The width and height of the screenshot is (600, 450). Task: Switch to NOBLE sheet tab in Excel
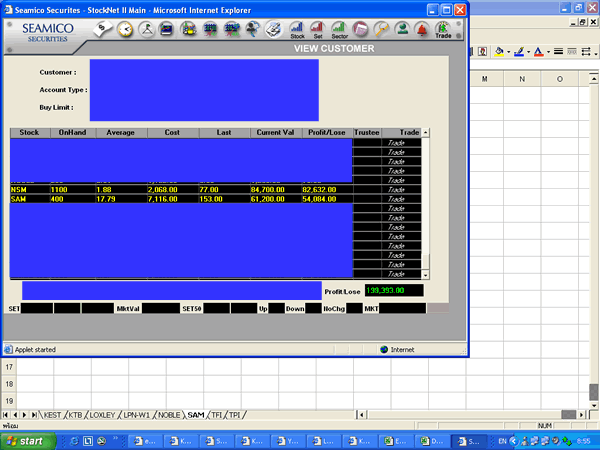point(169,415)
